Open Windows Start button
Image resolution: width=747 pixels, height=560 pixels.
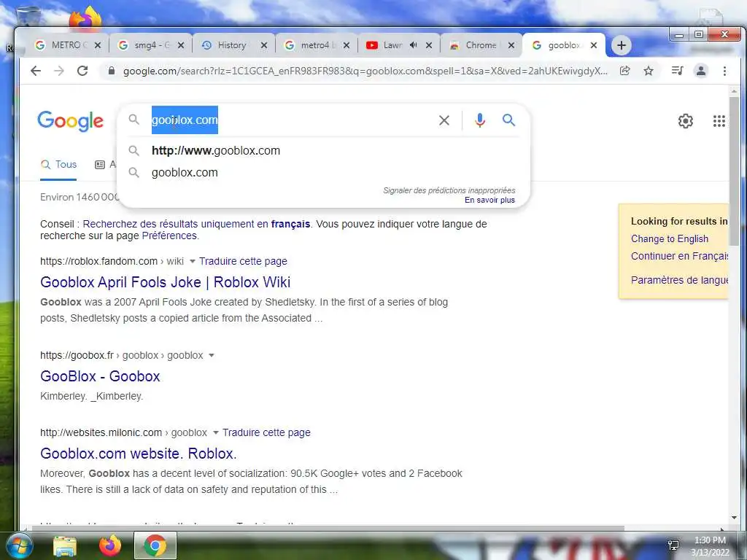pos(18,545)
